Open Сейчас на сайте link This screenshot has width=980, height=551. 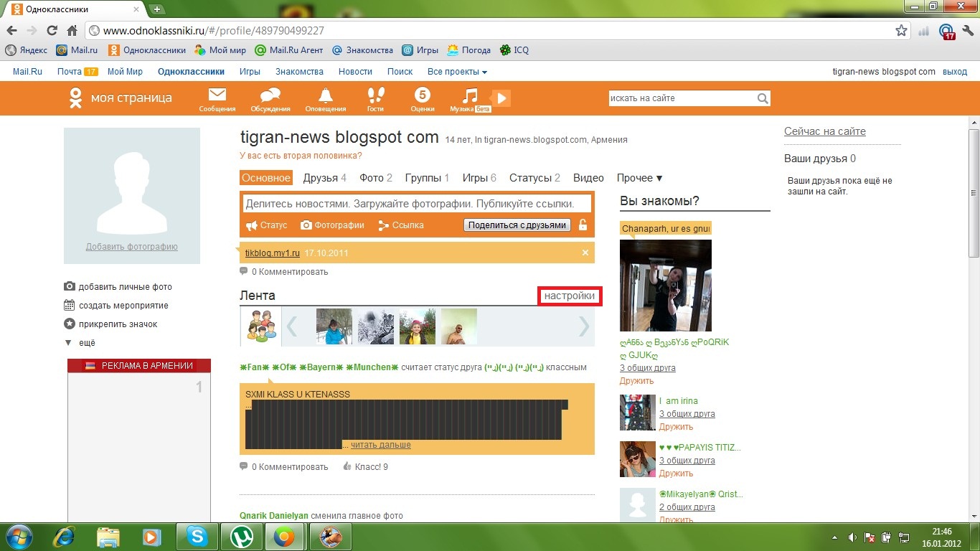tap(825, 131)
